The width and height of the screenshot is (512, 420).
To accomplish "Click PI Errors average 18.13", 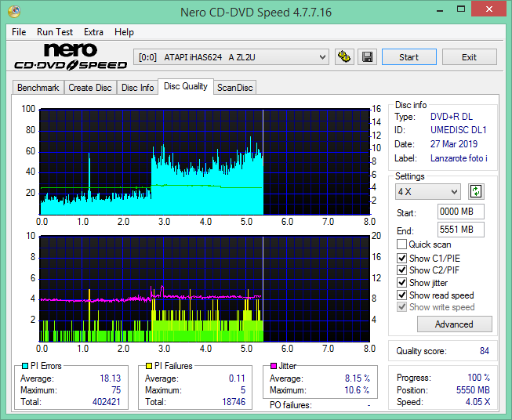I will (111, 378).
